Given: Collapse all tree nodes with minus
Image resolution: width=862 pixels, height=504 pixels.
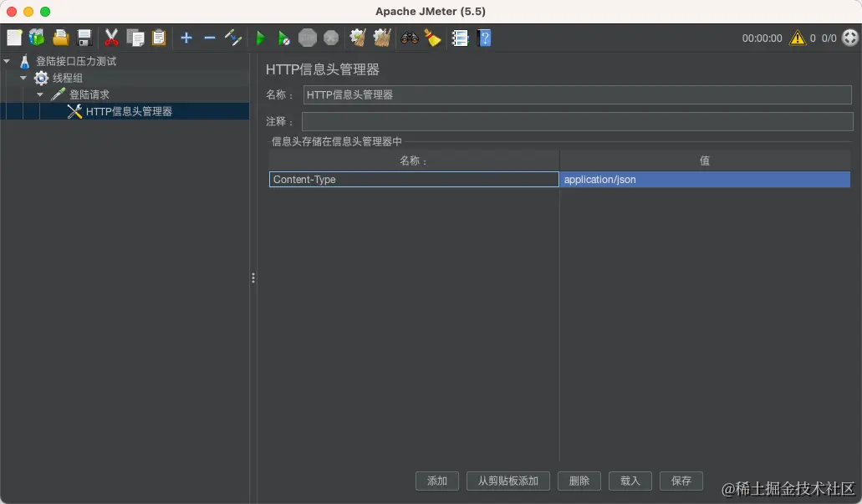Looking at the screenshot, I should coord(210,38).
